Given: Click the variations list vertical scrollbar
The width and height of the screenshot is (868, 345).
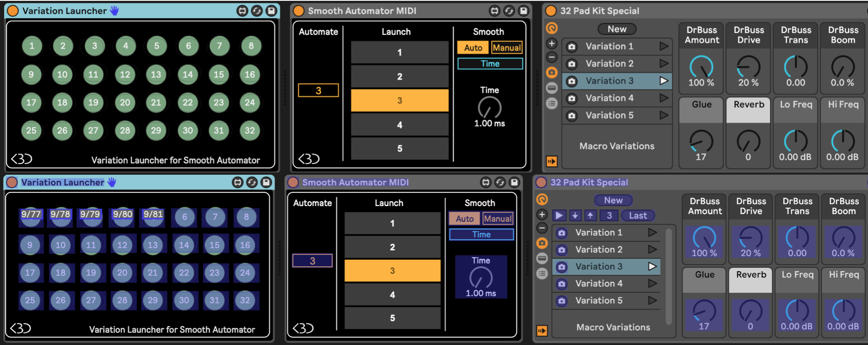Looking at the screenshot, I should [668, 276].
